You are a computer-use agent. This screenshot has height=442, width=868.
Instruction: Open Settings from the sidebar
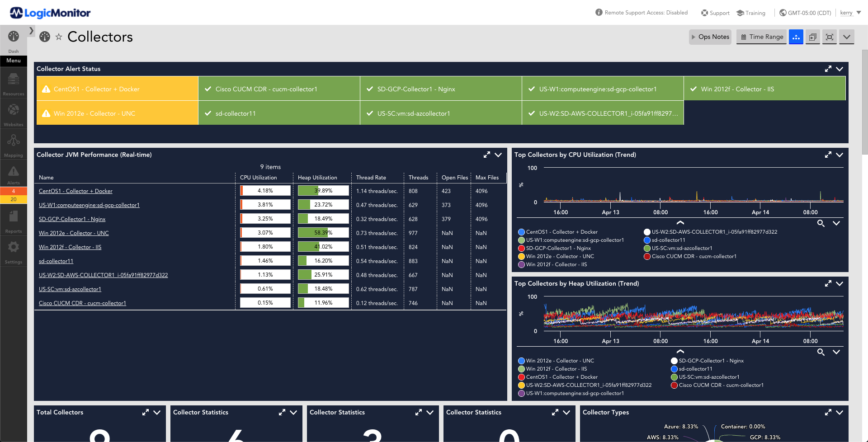coord(14,251)
